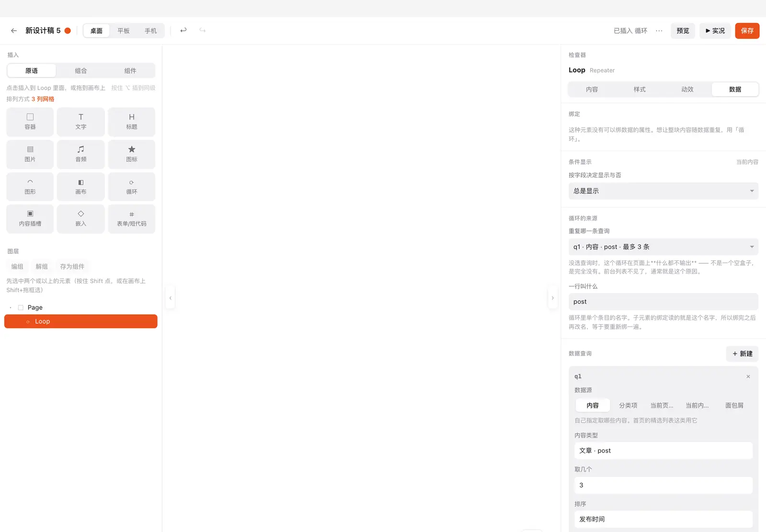Open the three-dots more menu
This screenshot has height=532, width=766.
pos(659,31)
